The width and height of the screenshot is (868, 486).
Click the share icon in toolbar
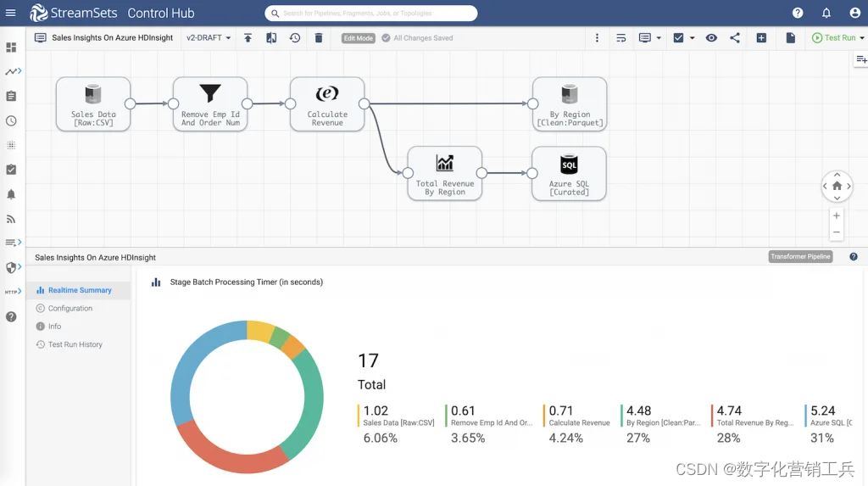(735, 37)
